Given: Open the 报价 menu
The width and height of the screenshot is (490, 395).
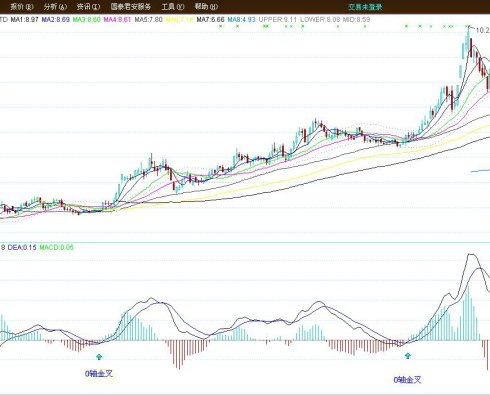Looking at the screenshot, I should (x=22, y=7).
